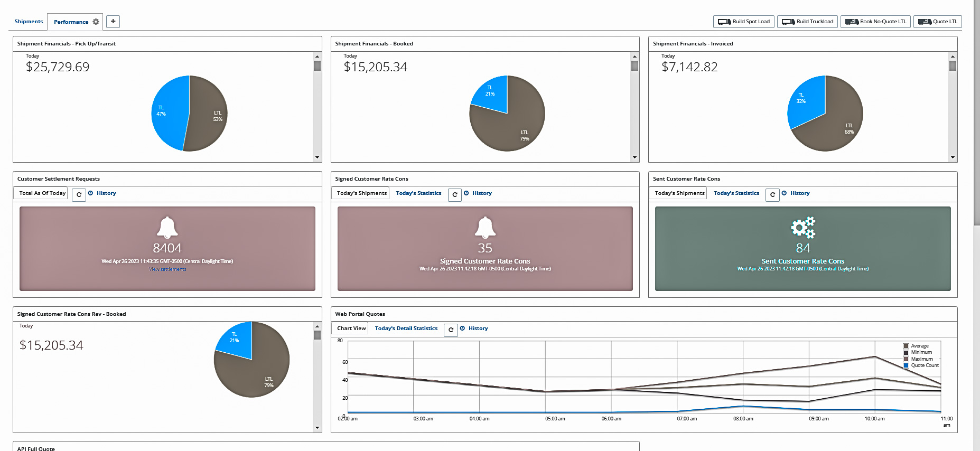Click the Build Spot Load button
The height and width of the screenshot is (451, 980).
tap(744, 22)
